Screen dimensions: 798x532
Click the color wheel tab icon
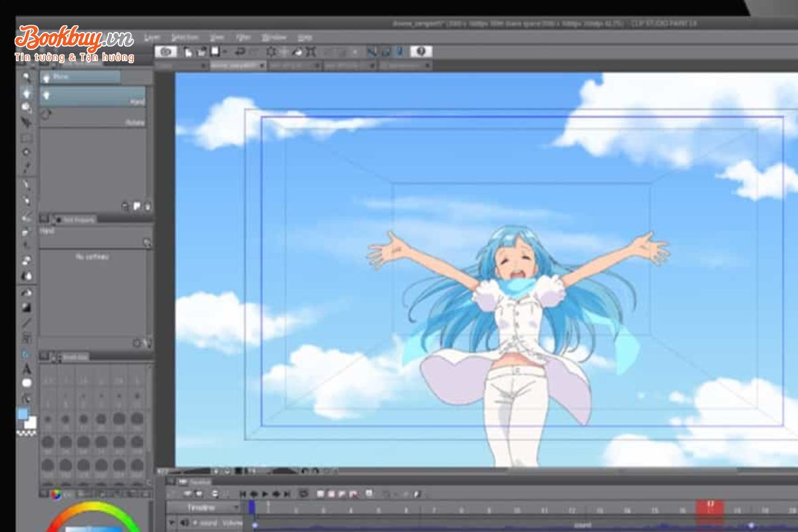click(56, 494)
